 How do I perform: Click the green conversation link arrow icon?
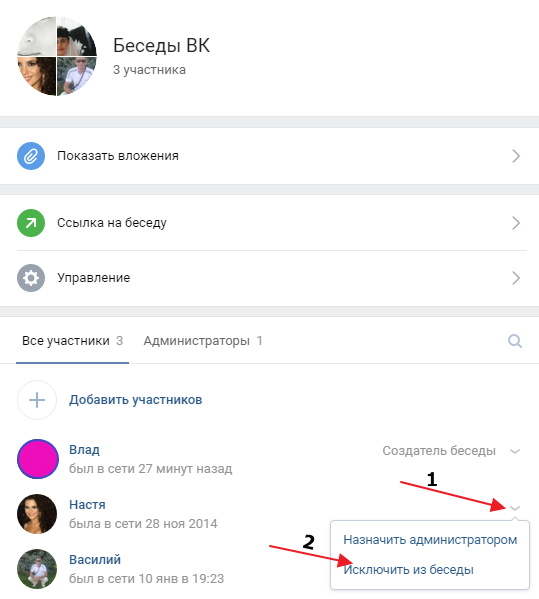(31, 223)
